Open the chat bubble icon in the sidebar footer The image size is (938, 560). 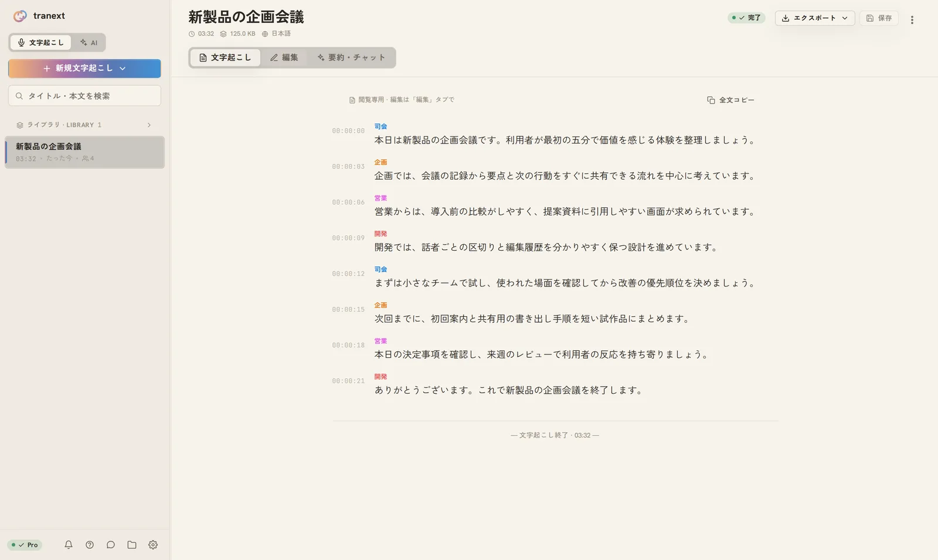(111, 545)
